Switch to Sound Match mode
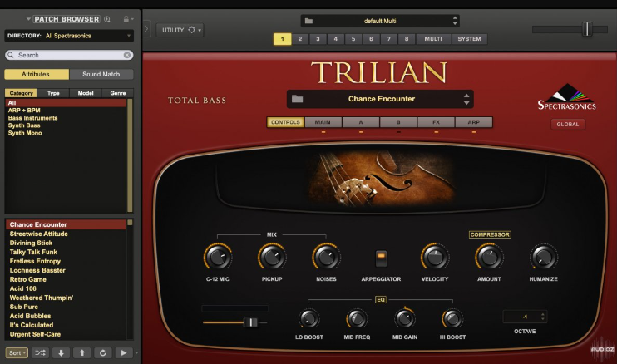The height and width of the screenshot is (364, 617). click(101, 74)
